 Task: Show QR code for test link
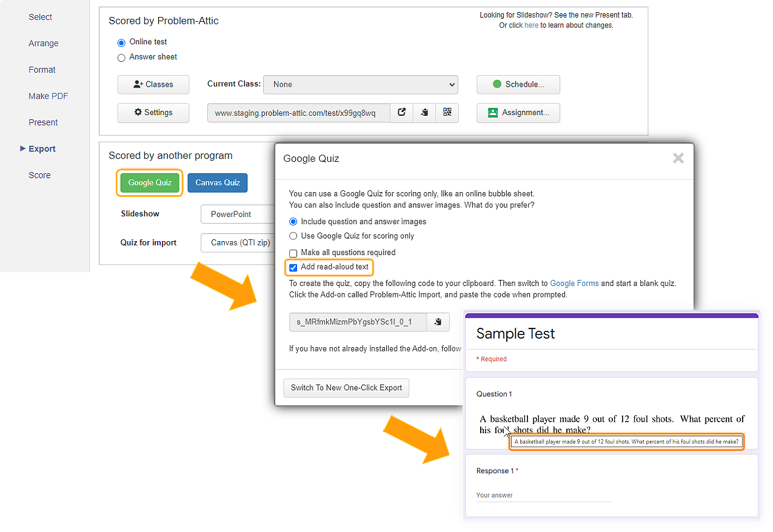coord(447,113)
